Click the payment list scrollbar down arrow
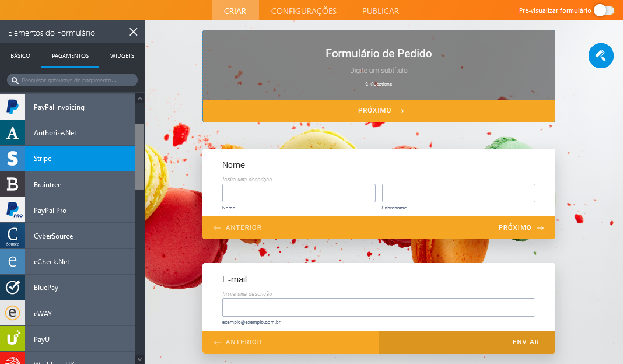Viewport: 623px width, 364px height. [139, 359]
